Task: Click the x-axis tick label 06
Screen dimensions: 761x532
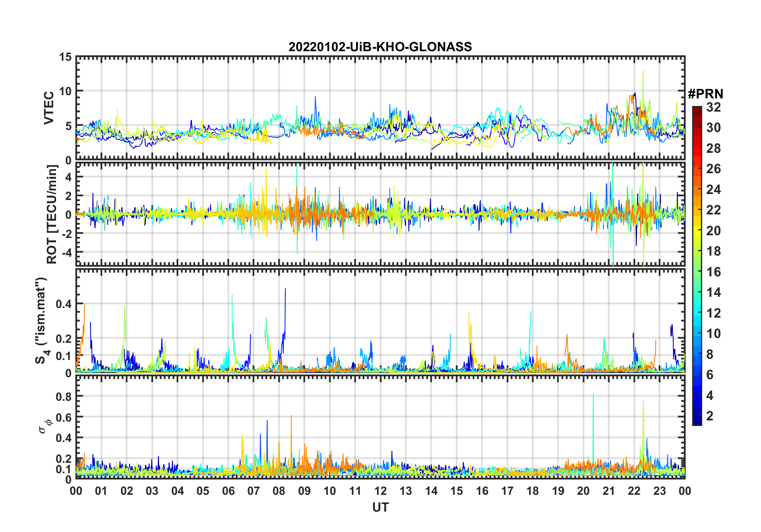Action: tap(228, 491)
